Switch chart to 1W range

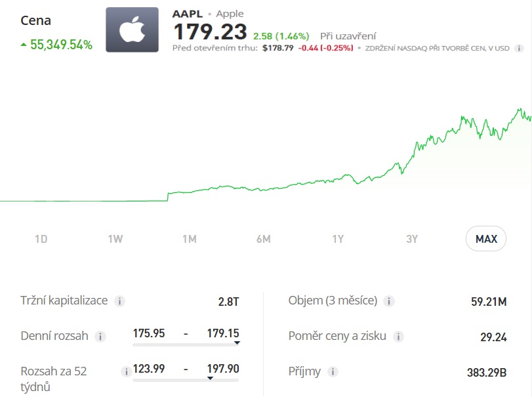point(115,239)
